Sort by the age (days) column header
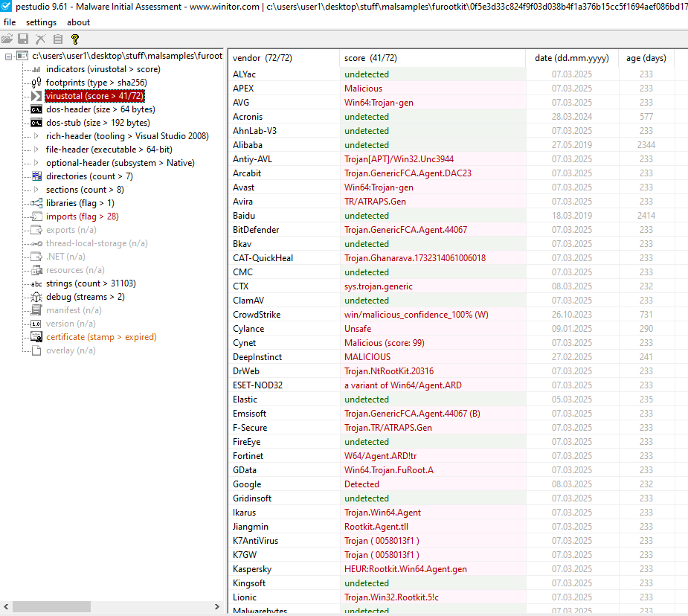688x616 pixels. point(646,58)
